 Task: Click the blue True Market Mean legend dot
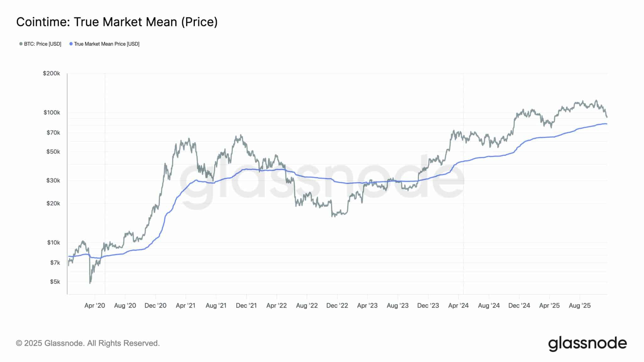[x=71, y=44]
